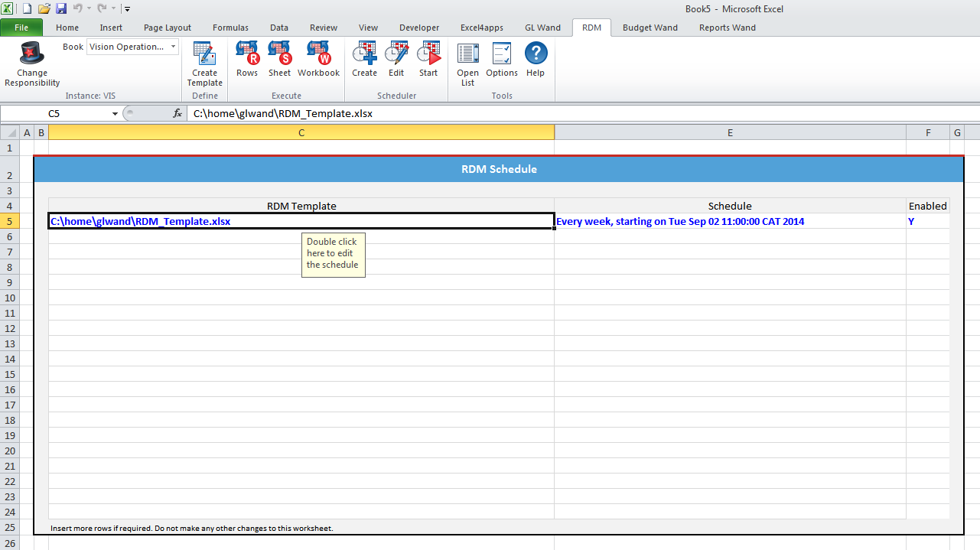Click the 'Schedule' column heading cell
980x550 pixels.
pyautogui.click(x=730, y=206)
